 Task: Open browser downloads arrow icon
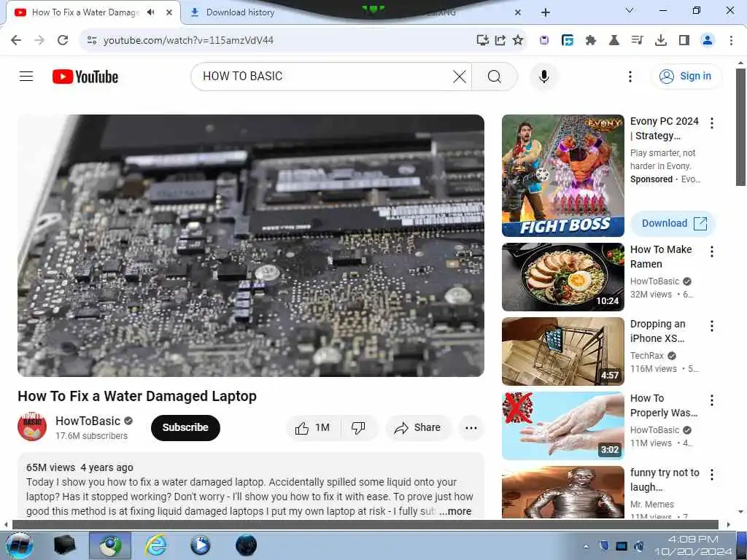(x=661, y=40)
